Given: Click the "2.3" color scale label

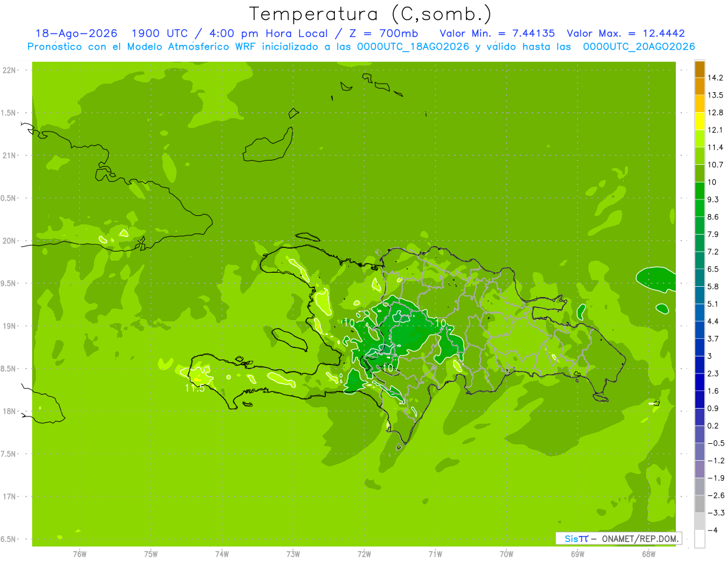Looking at the screenshot, I should pyautogui.click(x=714, y=373).
